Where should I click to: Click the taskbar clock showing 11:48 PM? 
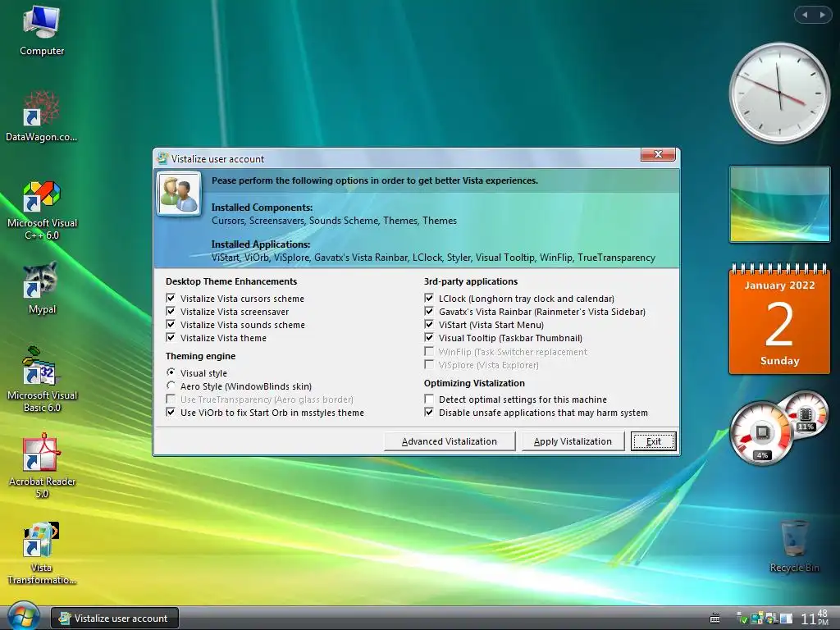click(815, 618)
